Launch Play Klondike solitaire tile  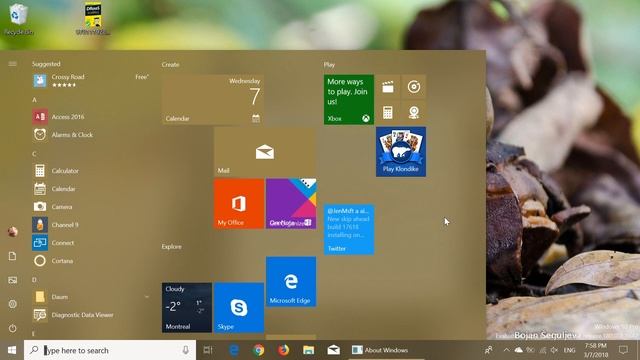(401, 151)
